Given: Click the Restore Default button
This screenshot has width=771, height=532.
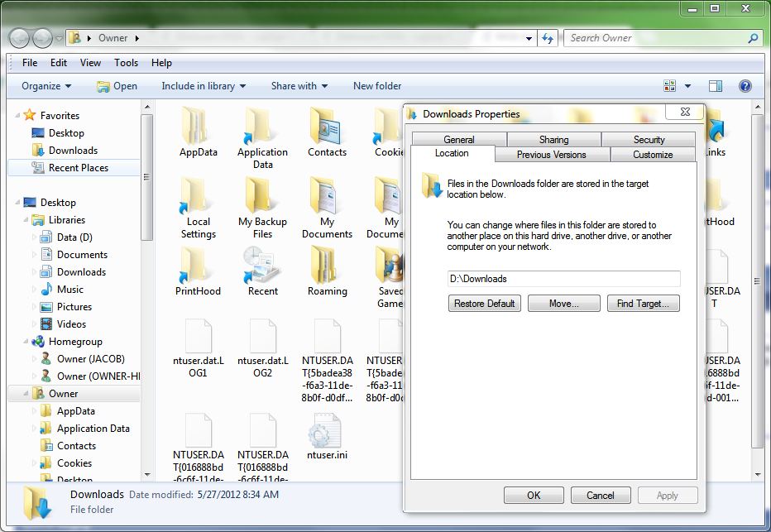Looking at the screenshot, I should 484,304.
